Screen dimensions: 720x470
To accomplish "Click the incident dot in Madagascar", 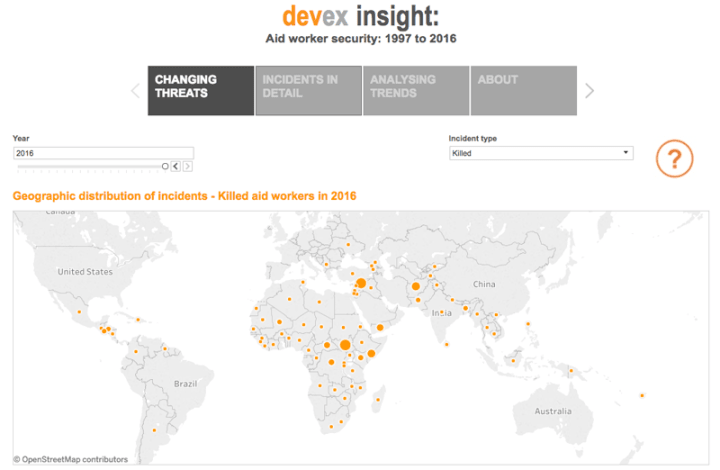I will pos(378,400).
